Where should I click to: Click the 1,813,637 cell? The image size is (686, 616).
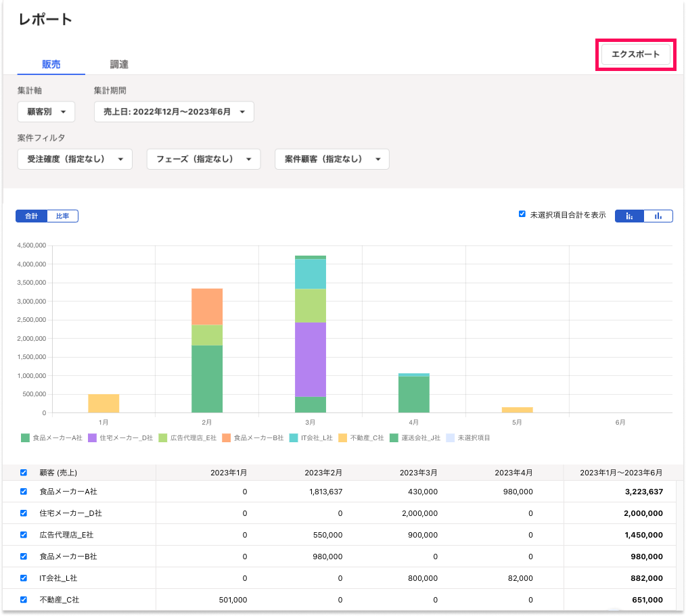[x=326, y=492]
